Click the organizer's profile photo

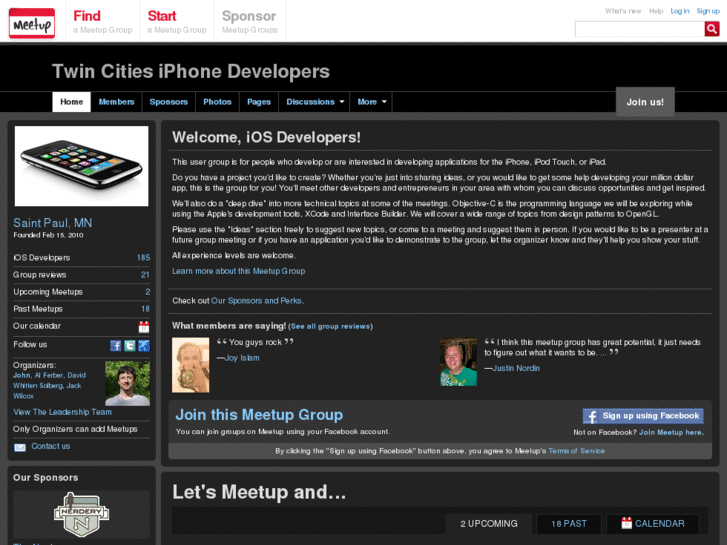tap(128, 384)
